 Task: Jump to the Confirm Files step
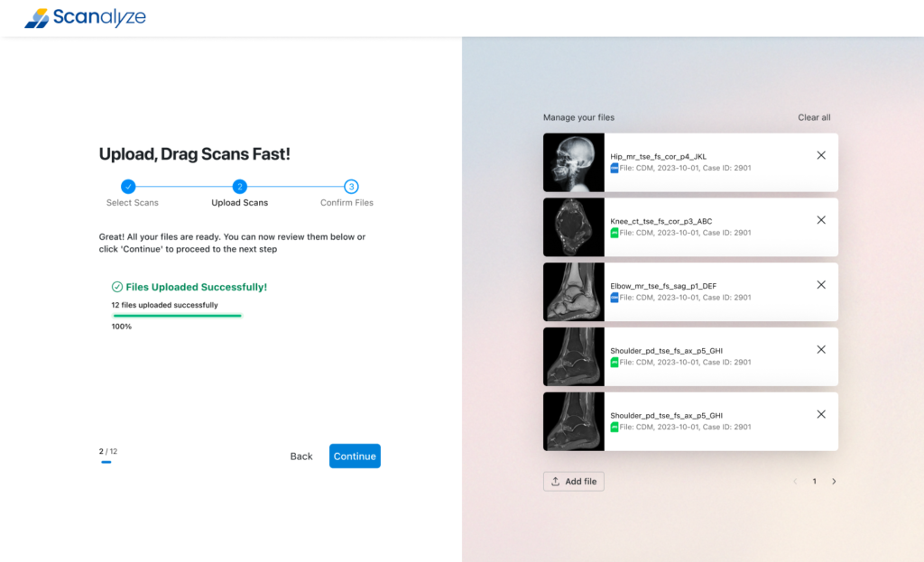351,187
